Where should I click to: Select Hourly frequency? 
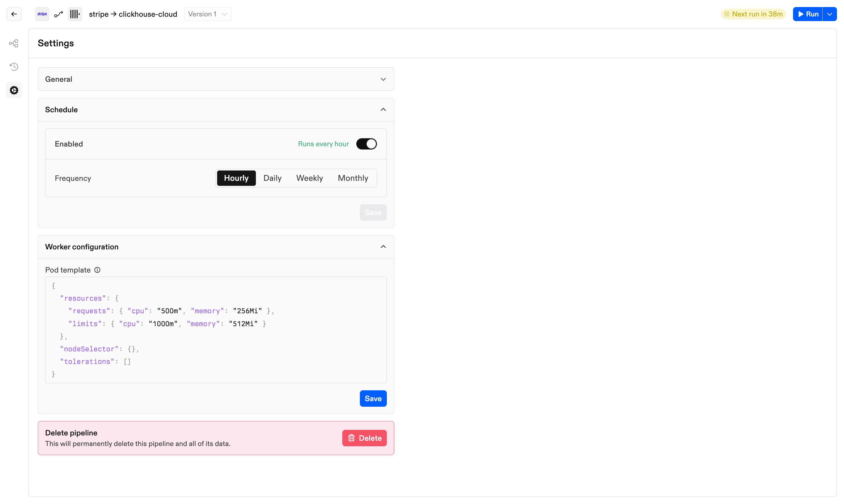pos(236,178)
